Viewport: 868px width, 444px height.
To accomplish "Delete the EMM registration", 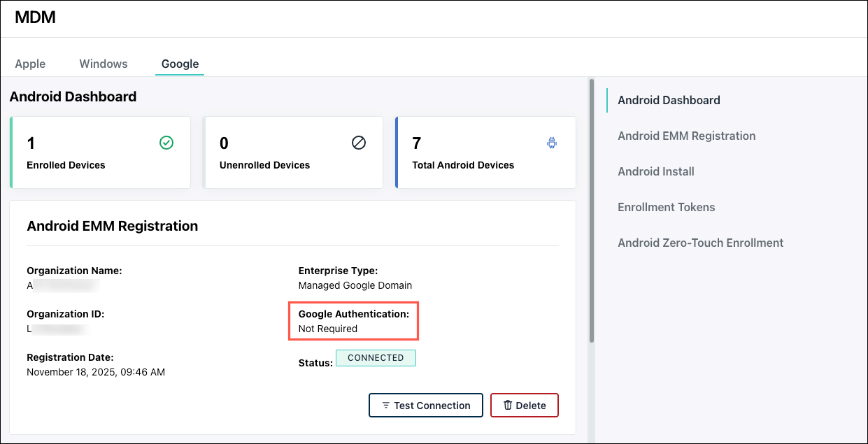I will pos(525,406).
